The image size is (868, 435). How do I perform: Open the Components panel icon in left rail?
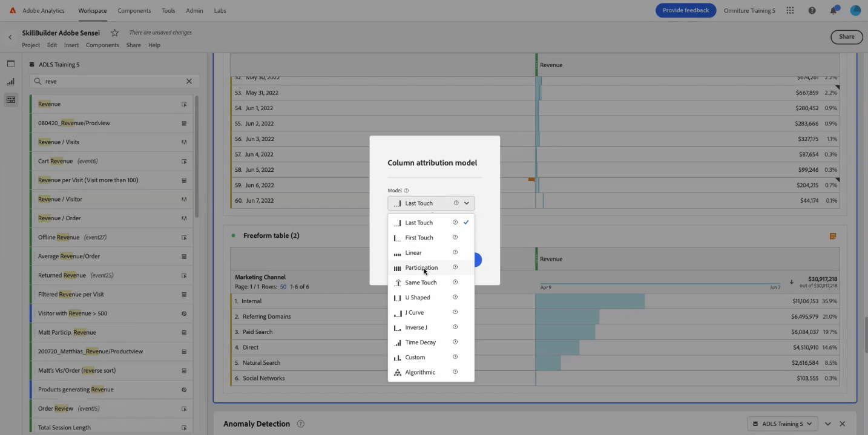(x=10, y=100)
